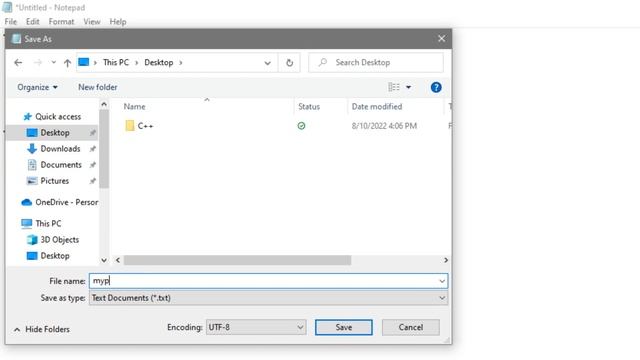Open the address bar history dropdown
Screen dimensions: 640x360
point(267,63)
